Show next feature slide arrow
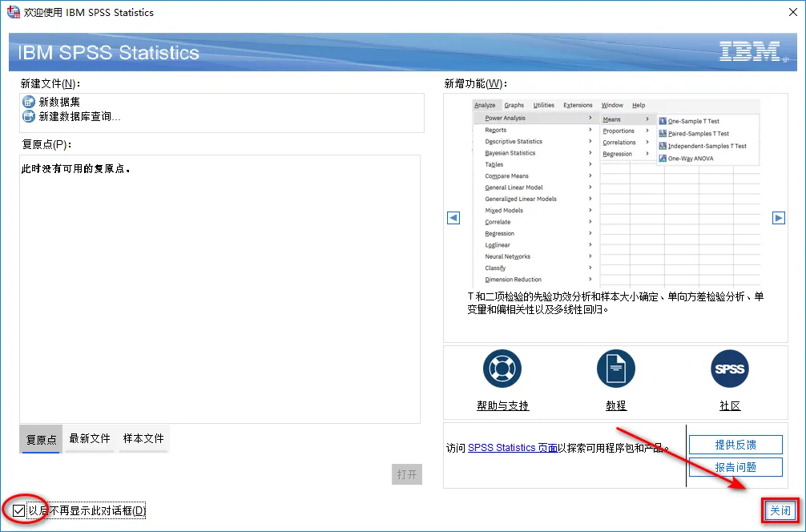Screen dimensions: 806x532 [x=779, y=218]
